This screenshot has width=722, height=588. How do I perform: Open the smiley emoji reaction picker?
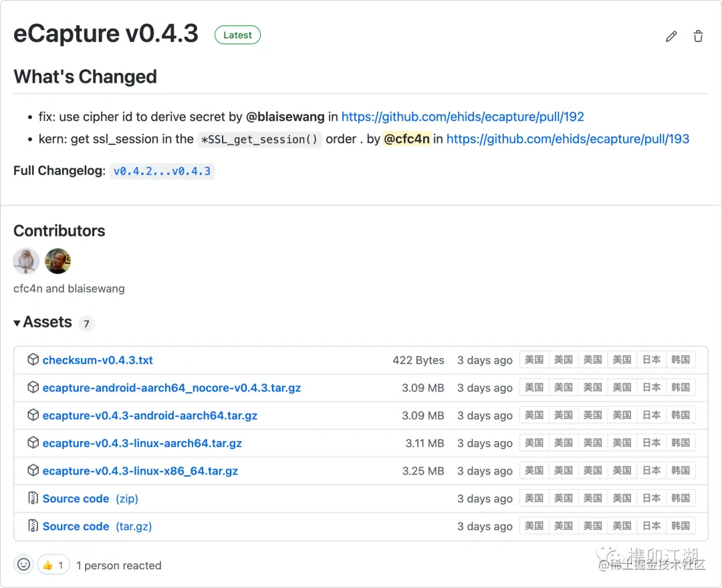(24, 565)
